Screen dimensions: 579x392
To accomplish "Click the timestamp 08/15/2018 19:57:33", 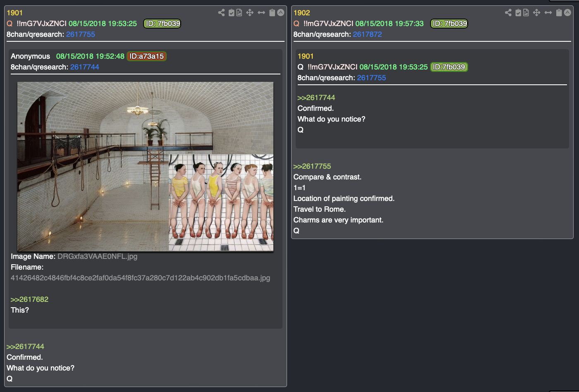I will tap(390, 24).
